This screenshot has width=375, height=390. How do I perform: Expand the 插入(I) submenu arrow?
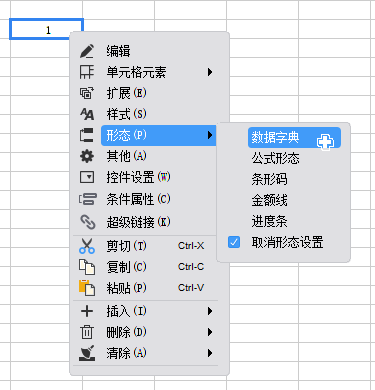click(x=210, y=311)
